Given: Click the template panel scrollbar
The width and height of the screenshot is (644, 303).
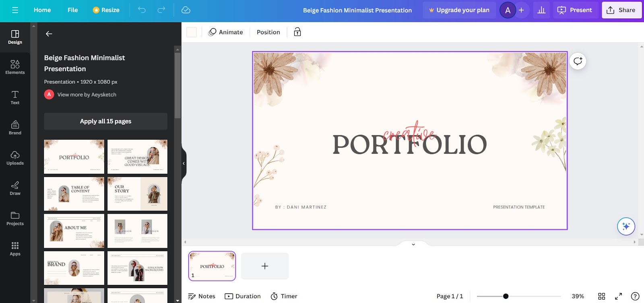Looking at the screenshot, I should [x=178, y=85].
